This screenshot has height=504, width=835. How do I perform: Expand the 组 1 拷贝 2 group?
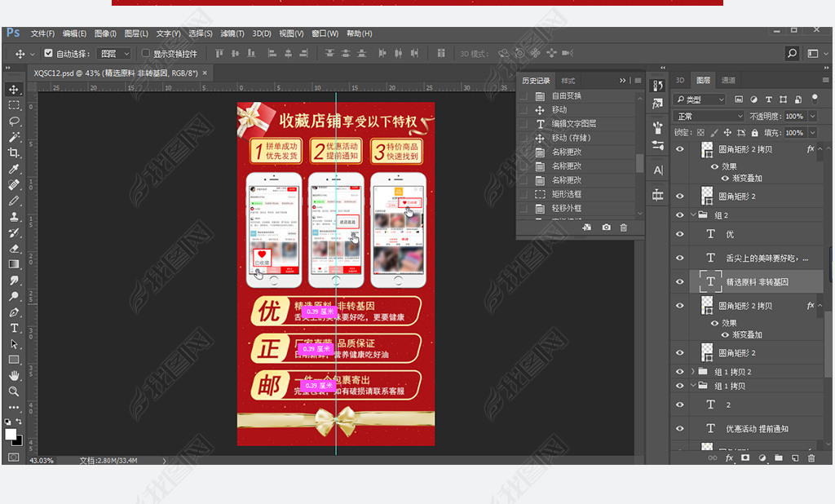point(693,372)
